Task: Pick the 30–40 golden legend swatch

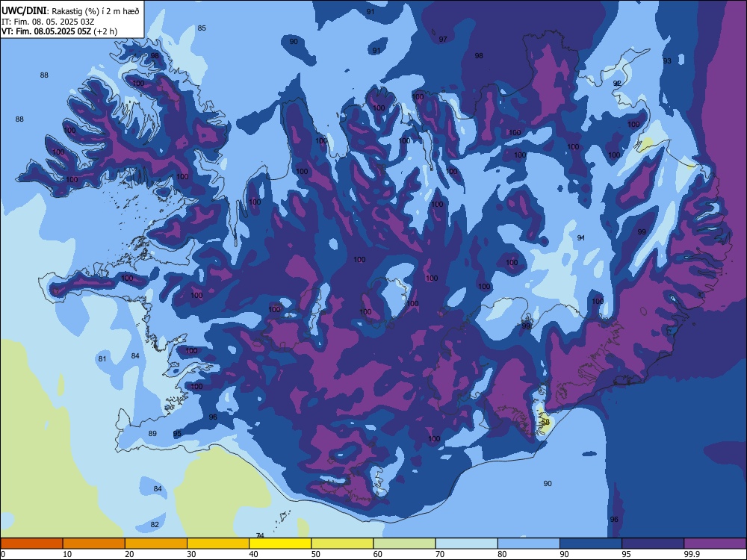Action: point(218,544)
